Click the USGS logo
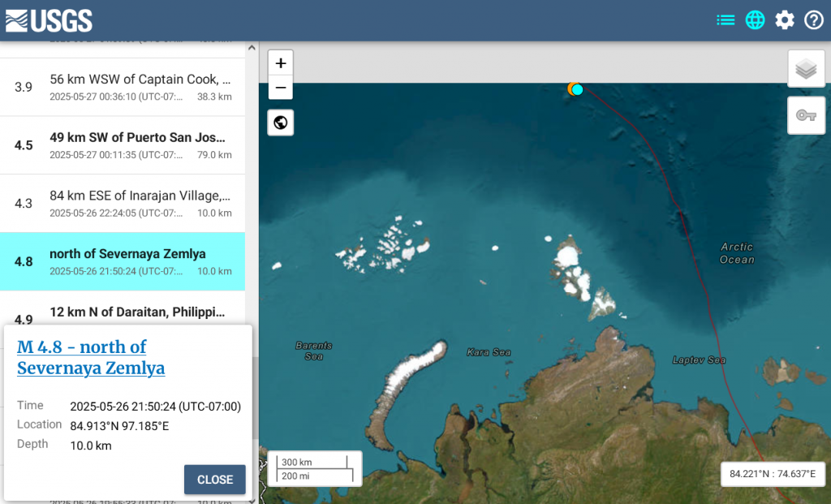The height and width of the screenshot is (504, 831). click(x=49, y=20)
